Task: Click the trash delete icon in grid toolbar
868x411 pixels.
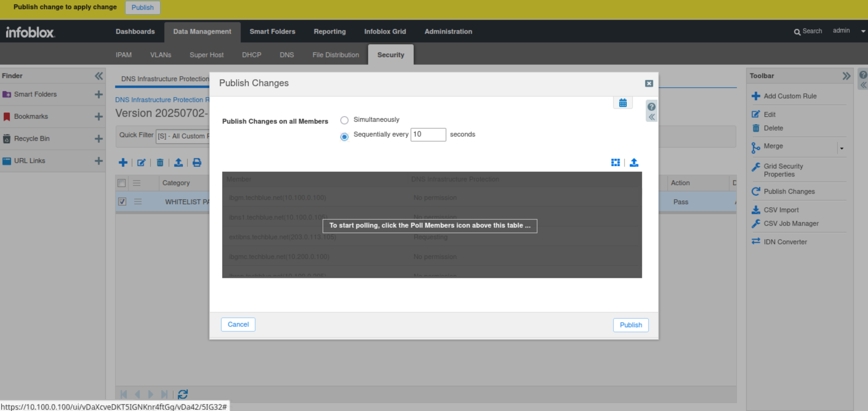Action: pyautogui.click(x=160, y=163)
